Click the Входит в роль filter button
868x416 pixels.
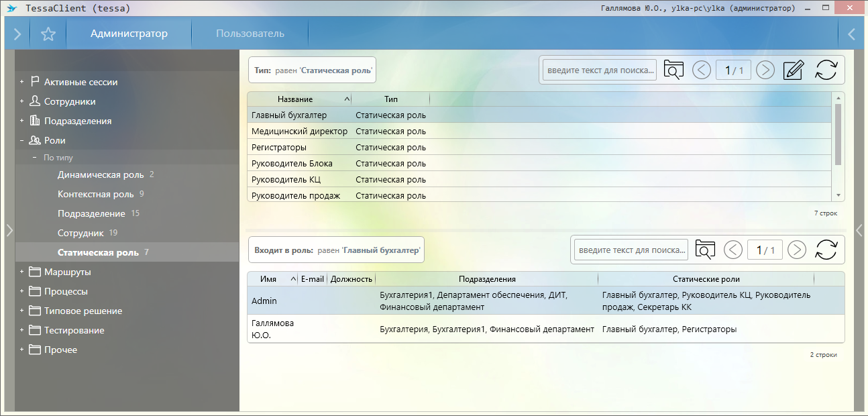(336, 250)
